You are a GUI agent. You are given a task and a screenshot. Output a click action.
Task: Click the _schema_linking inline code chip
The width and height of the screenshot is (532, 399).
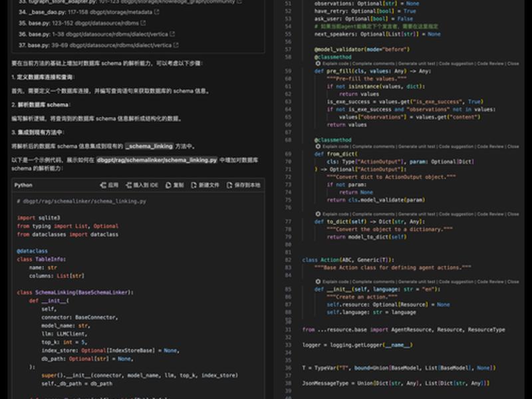click(149, 146)
